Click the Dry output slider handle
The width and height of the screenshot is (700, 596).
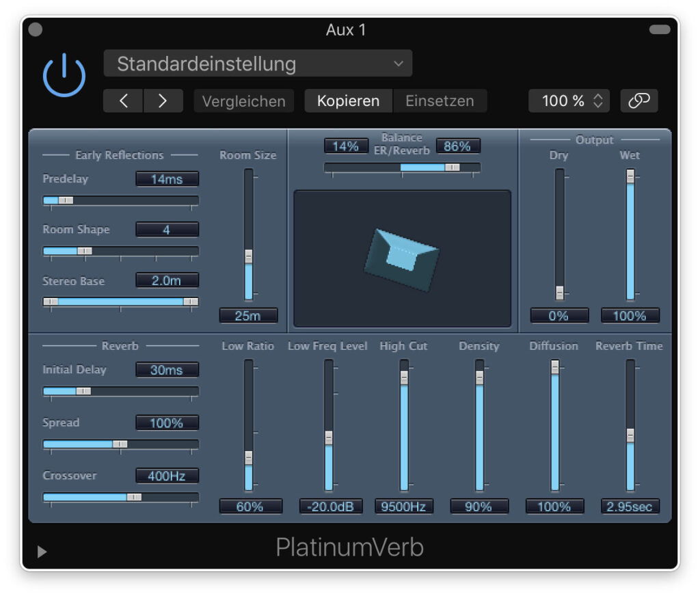559,293
